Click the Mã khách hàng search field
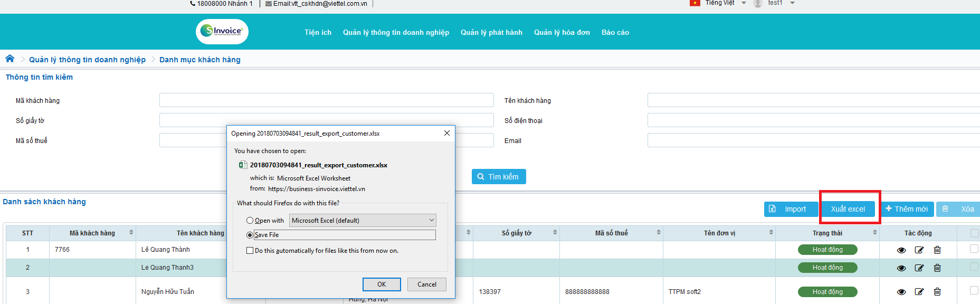This screenshot has width=980, height=304. point(326,100)
